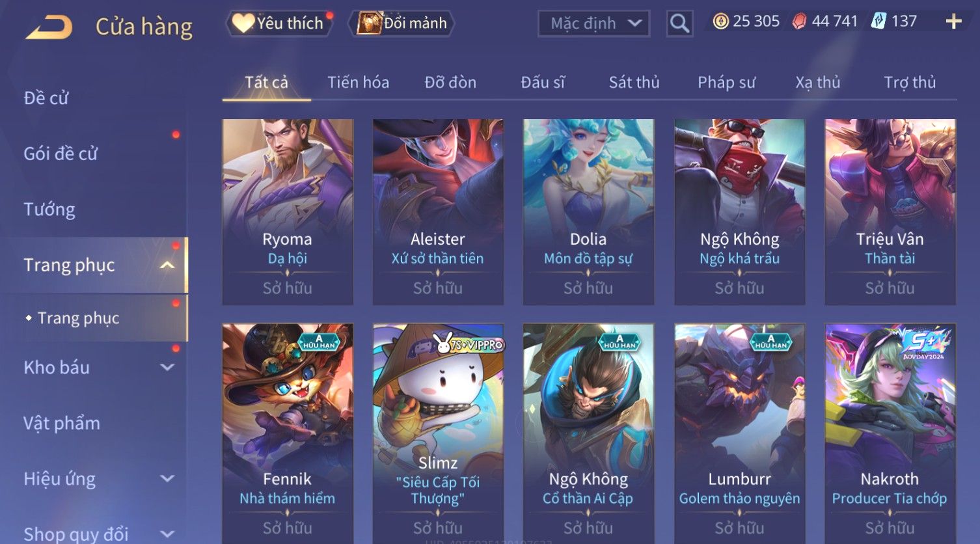The height and width of the screenshot is (544, 980).
Task: Click the red gem currency icon
Action: (x=799, y=21)
